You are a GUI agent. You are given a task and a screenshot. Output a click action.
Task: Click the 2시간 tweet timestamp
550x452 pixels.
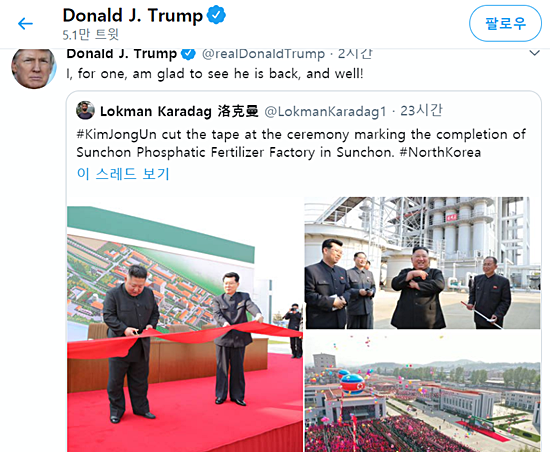click(x=355, y=54)
